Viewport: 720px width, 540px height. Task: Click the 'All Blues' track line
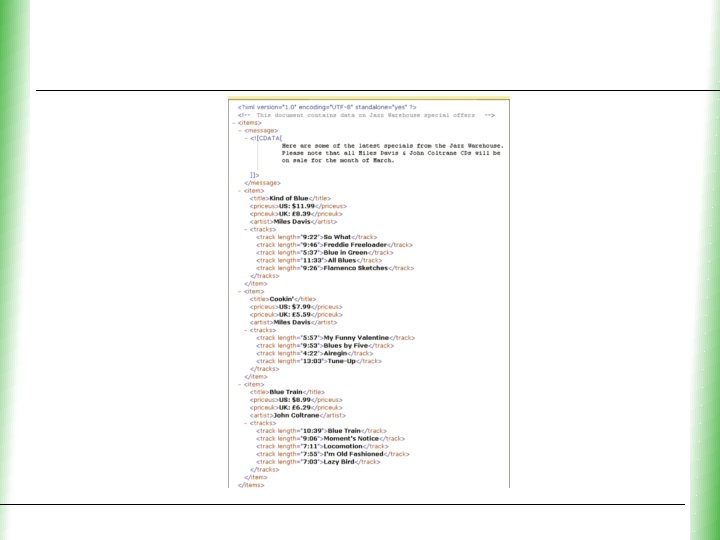point(319,260)
